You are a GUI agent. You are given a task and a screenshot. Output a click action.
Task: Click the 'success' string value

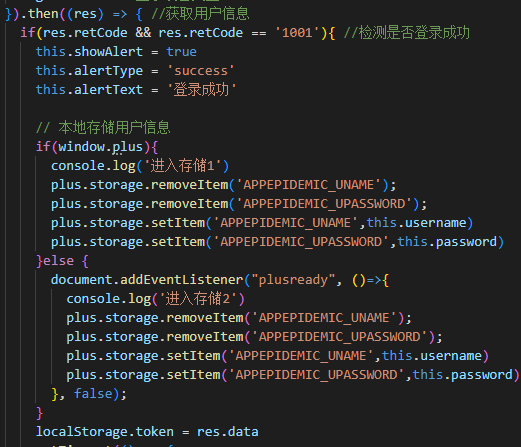point(201,71)
